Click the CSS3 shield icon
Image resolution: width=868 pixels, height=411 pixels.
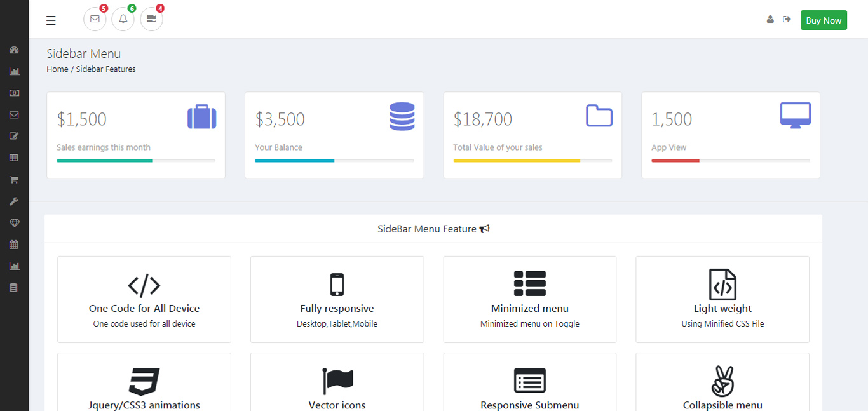(144, 381)
